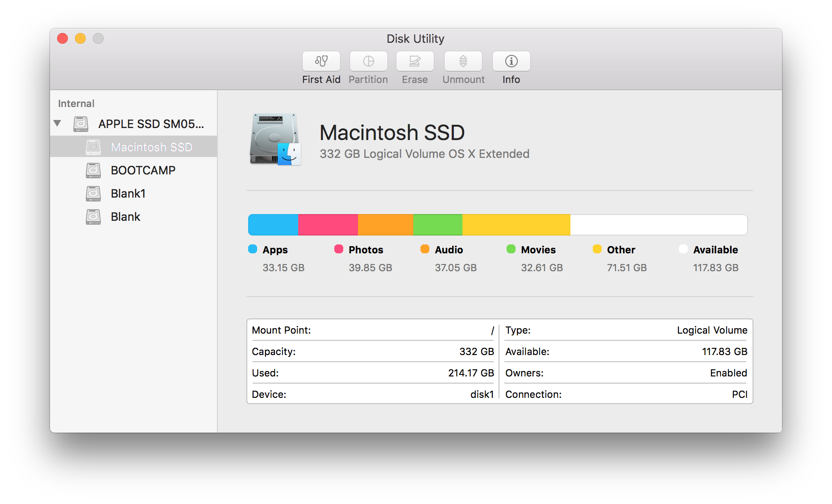Viewport: 832px width, 504px height.
Task: Click the Type Logical Volume value
Action: pyautogui.click(x=712, y=330)
